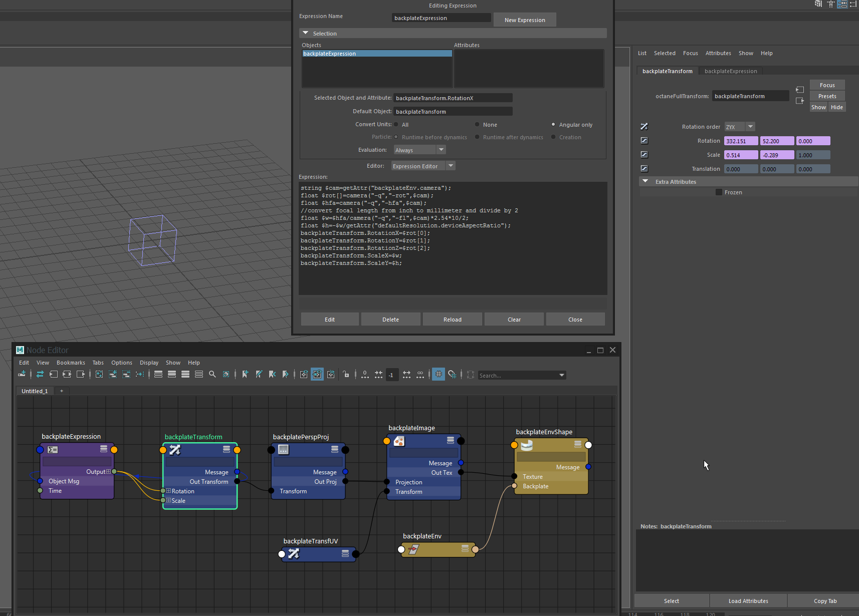Open the Attributes menu in Attribute Editor
859x616 pixels.
pos(718,53)
